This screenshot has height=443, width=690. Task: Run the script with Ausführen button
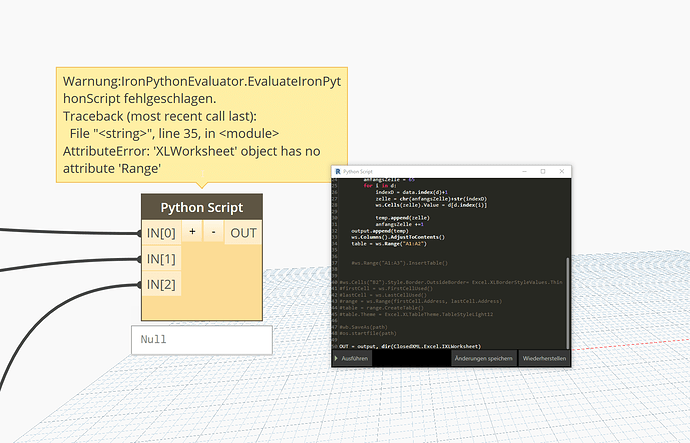[354, 357]
